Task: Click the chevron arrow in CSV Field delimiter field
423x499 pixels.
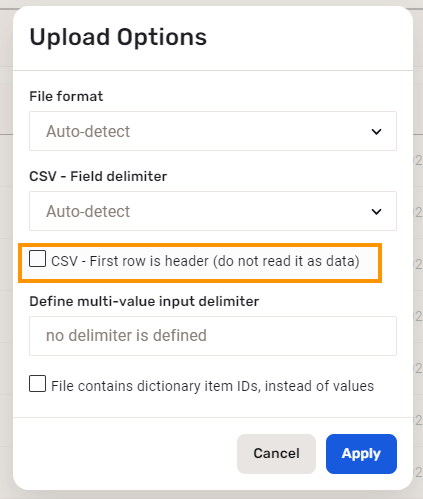Action: 376,212
